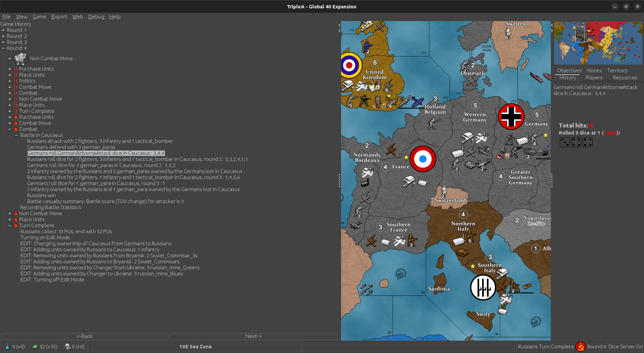Switch to the Notes tab
Image resolution: width=644 pixels, height=353 pixels.
point(594,71)
